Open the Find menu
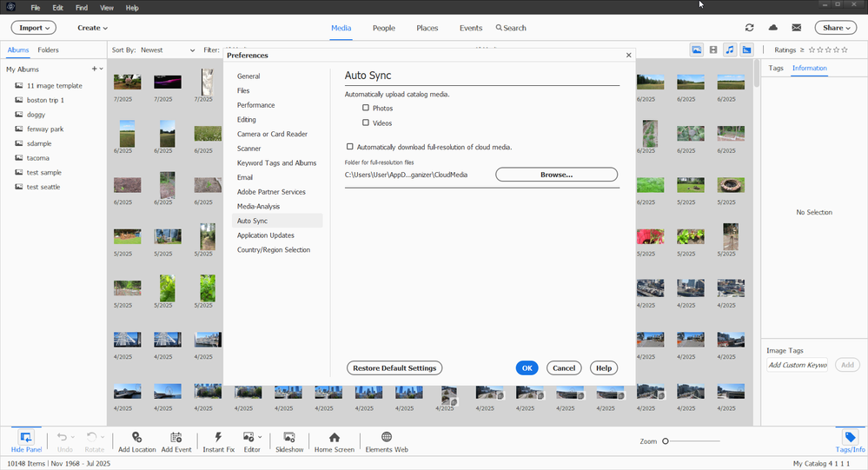Image resolution: width=868 pixels, height=470 pixels. coord(82,8)
